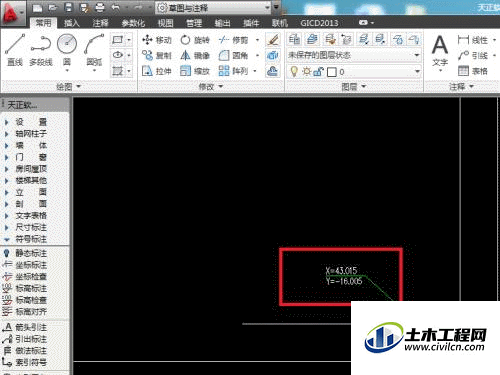This screenshot has width=500, height=375.
Task: Select the 旋转 rotate tool
Action: click(195, 40)
